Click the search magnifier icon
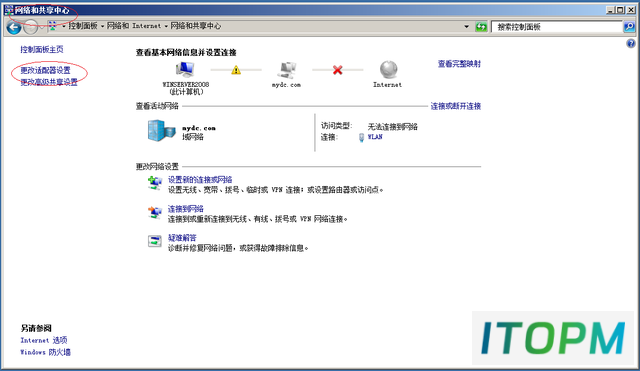The image size is (640, 371). click(x=629, y=27)
